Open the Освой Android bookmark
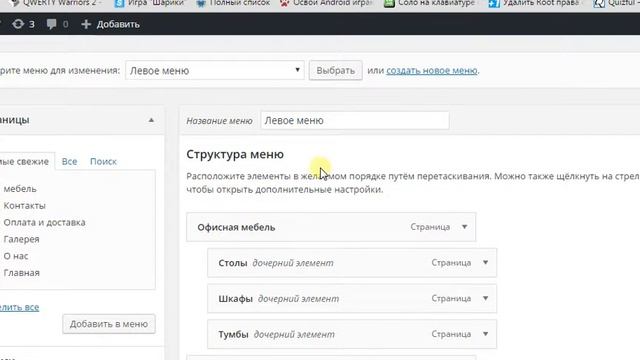640x360 pixels. 327,3
